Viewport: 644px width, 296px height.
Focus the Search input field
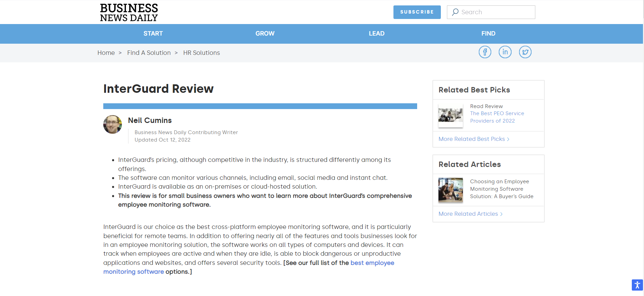pos(491,12)
